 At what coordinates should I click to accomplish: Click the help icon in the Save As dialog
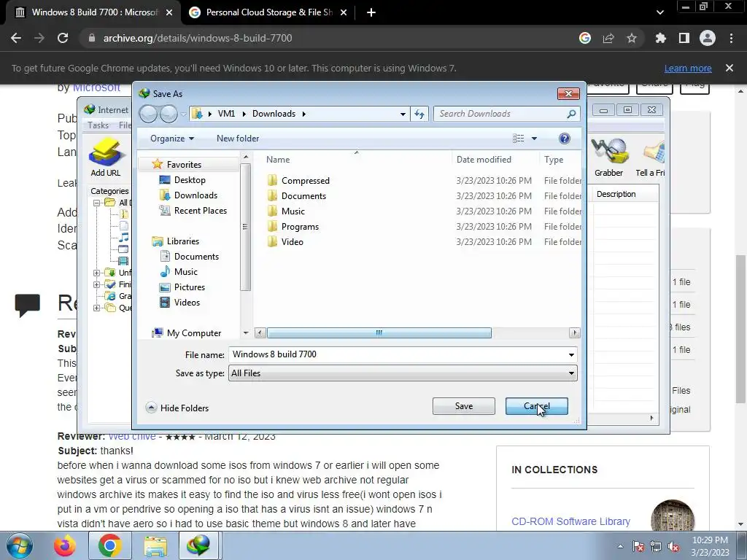pyautogui.click(x=565, y=139)
